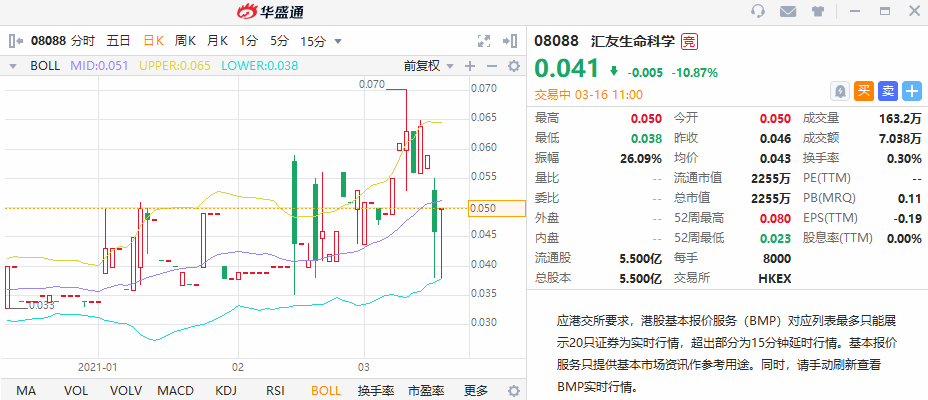Screen dimensions: 928x400
Task: Select the 1分 chart tab
Action: coord(249,41)
